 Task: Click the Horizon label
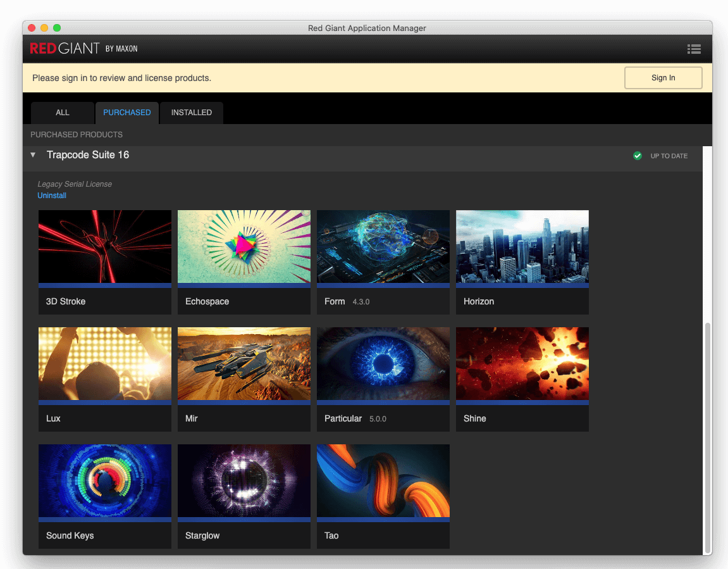click(479, 301)
